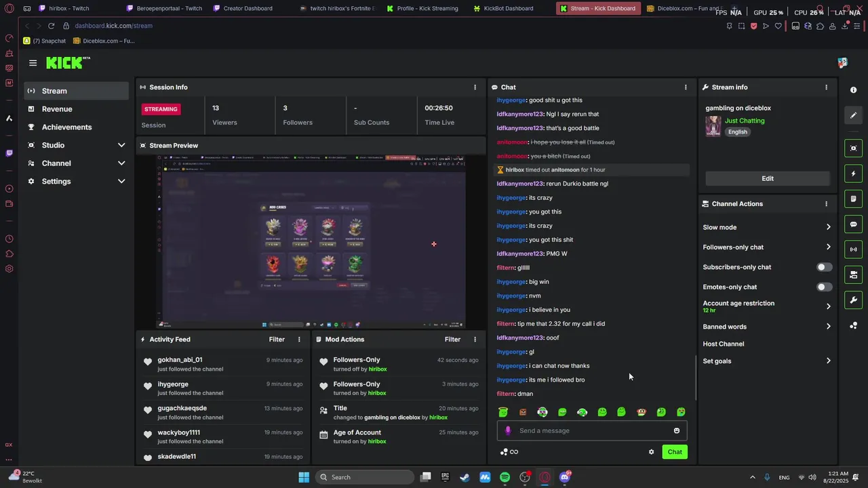The width and height of the screenshot is (868, 488).
Task: Open Discord from the taskbar
Action: pos(565,477)
